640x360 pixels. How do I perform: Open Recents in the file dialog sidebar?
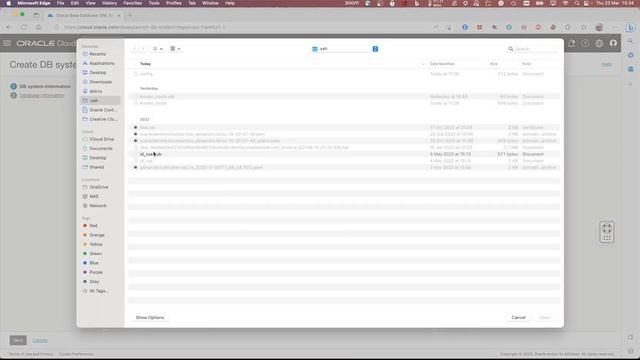pos(97,54)
